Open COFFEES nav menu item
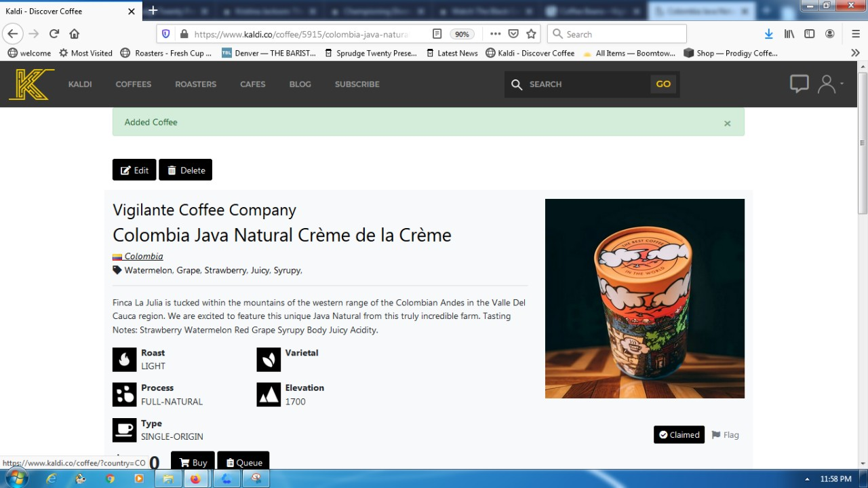 (134, 84)
